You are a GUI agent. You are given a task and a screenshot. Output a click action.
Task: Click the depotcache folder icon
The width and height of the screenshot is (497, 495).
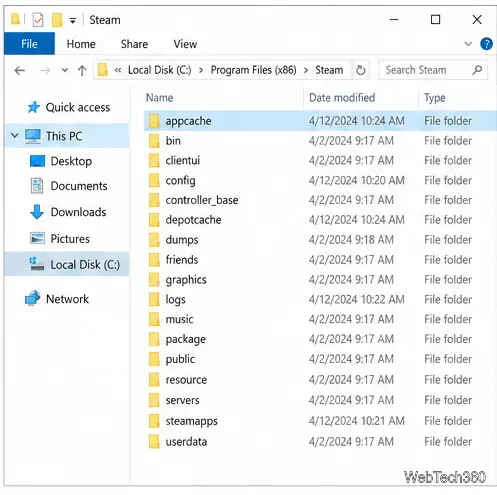(x=154, y=220)
